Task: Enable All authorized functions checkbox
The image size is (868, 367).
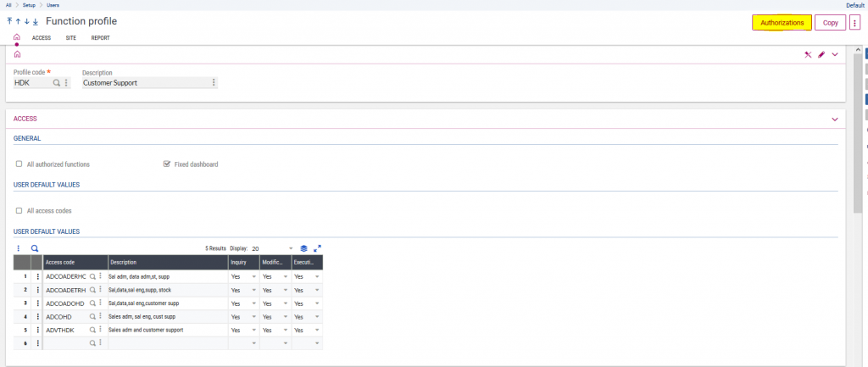Action: pos(19,164)
